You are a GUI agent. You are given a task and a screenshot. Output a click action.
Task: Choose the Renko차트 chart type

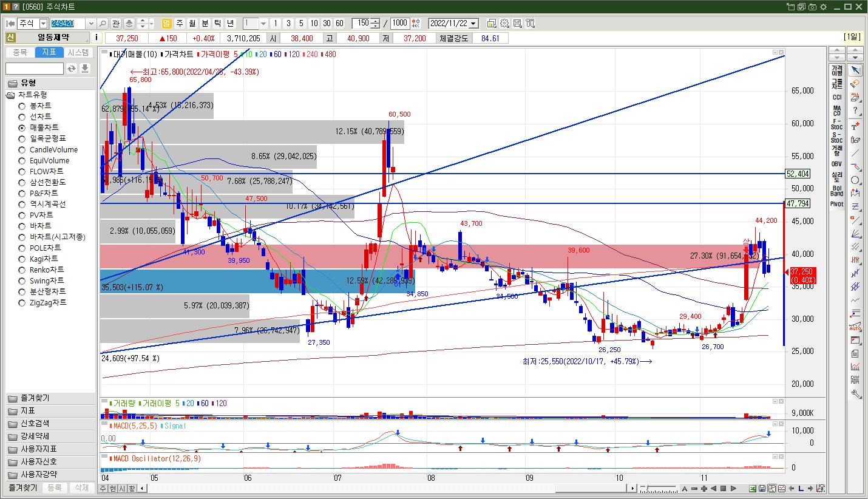[41, 270]
